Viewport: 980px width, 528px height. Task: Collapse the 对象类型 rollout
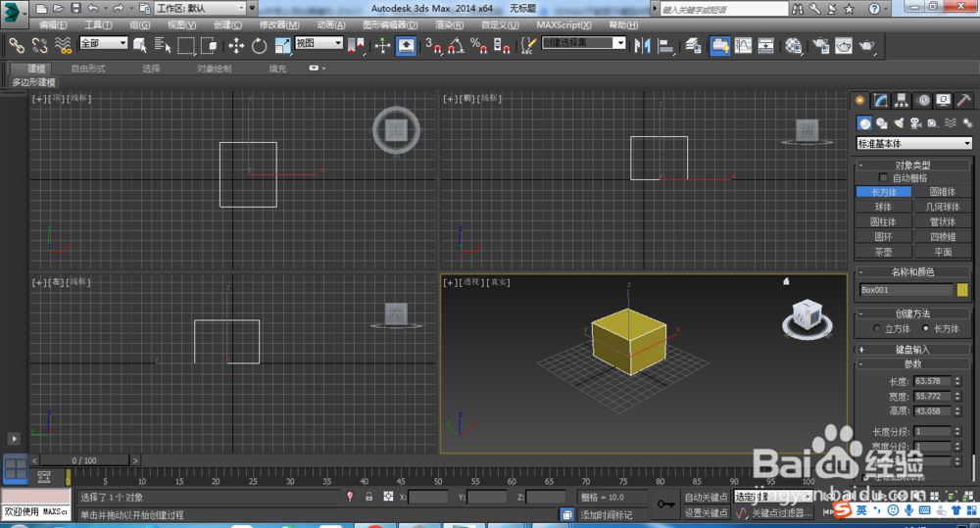(912, 165)
